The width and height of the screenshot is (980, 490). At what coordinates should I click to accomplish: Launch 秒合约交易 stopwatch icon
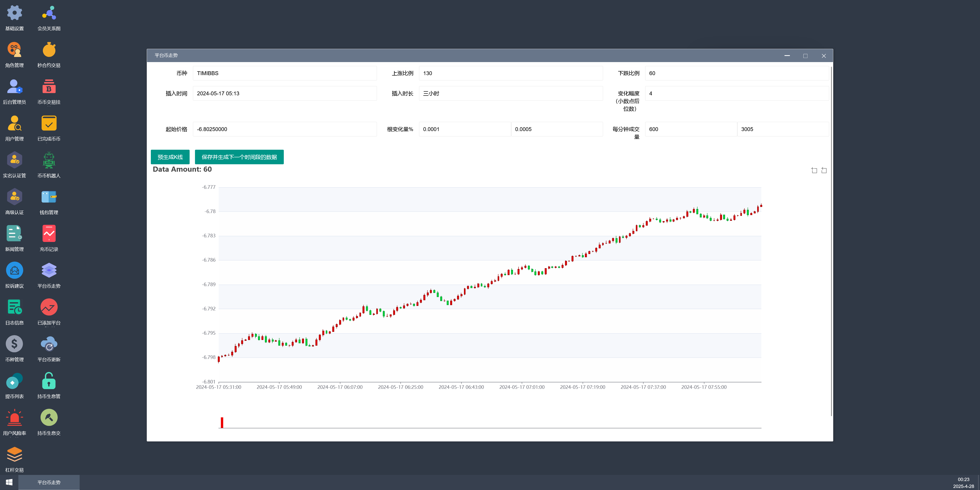(49, 50)
